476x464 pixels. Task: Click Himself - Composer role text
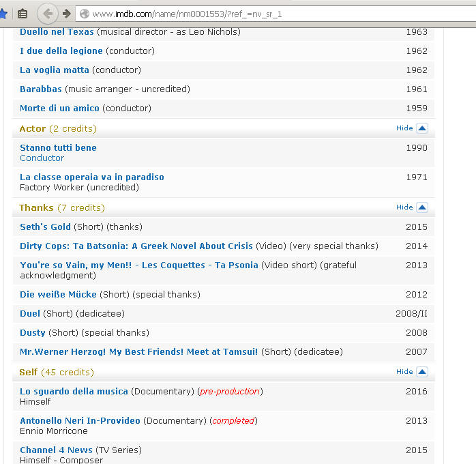(61, 460)
